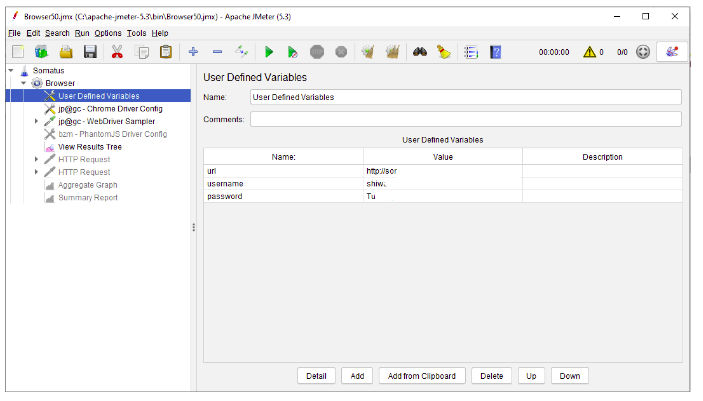Open the Options menu

108,33
